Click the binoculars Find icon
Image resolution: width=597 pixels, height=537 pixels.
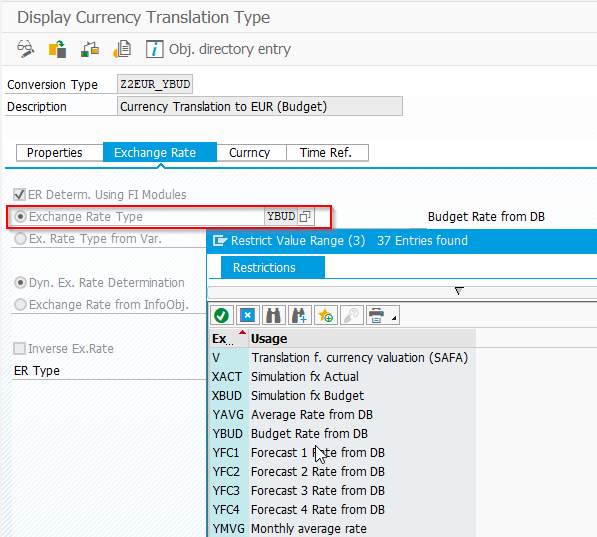(273, 315)
